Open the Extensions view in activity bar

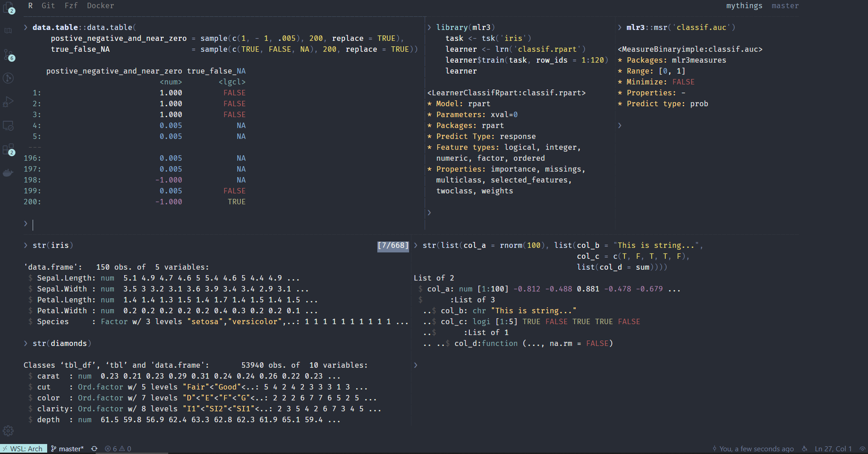point(8,149)
